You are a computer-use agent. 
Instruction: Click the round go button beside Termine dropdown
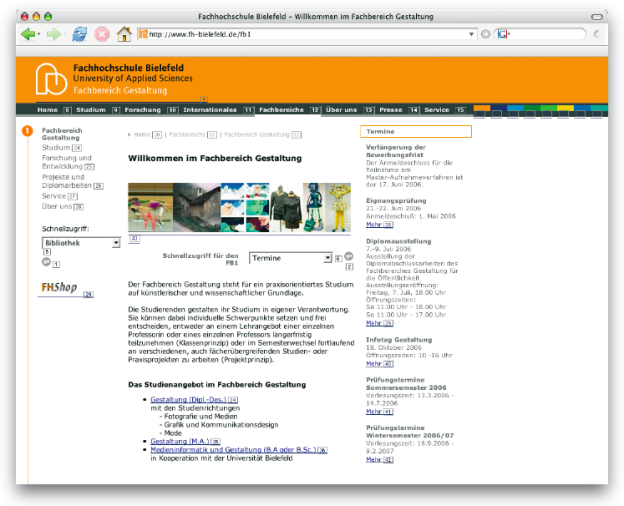[x=349, y=256]
